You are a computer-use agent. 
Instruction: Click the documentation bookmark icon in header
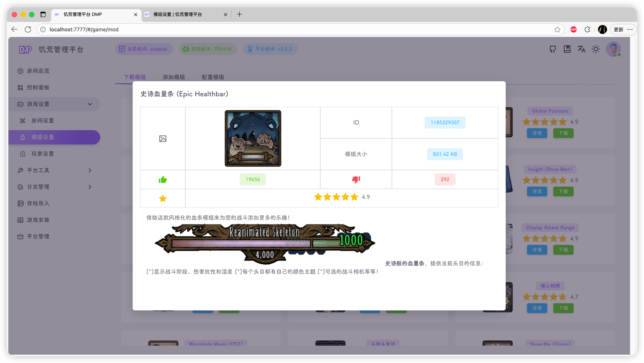(567, 49)
